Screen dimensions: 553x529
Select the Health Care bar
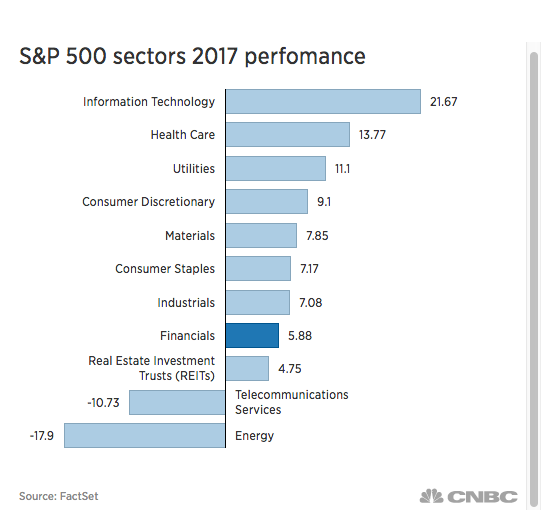click(288, 134)
